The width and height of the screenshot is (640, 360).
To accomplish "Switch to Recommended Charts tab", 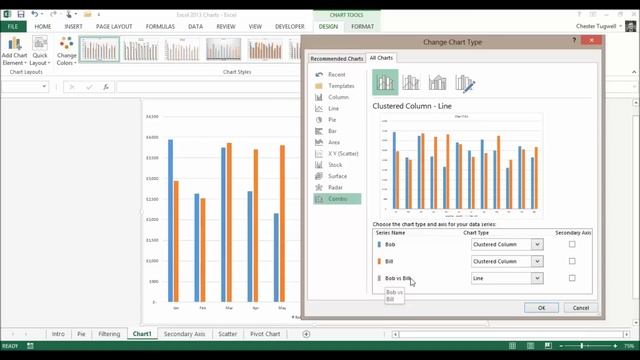I will [x=337, y=59].
